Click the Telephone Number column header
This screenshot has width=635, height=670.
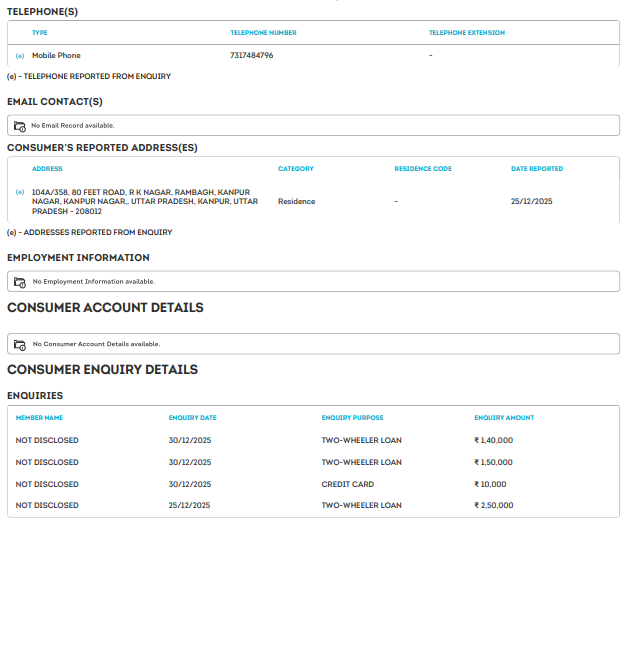coord(263,33)
